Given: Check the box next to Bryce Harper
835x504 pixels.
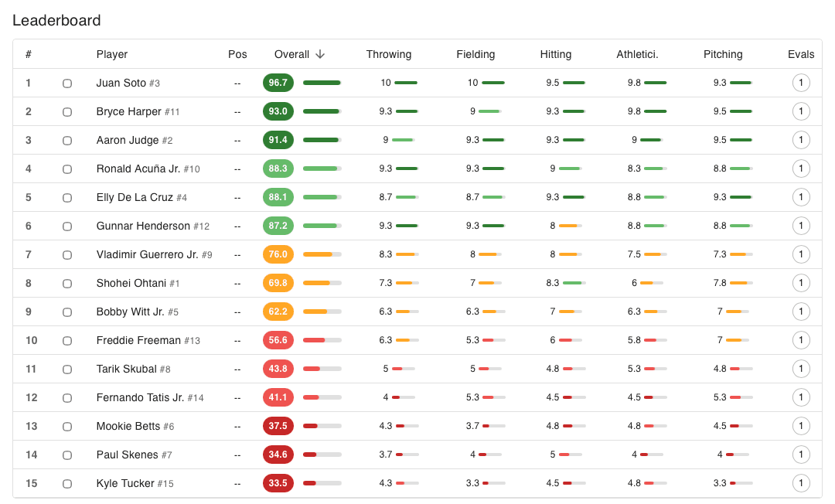Looking at the screenshot, I should [x=67, y=111].
